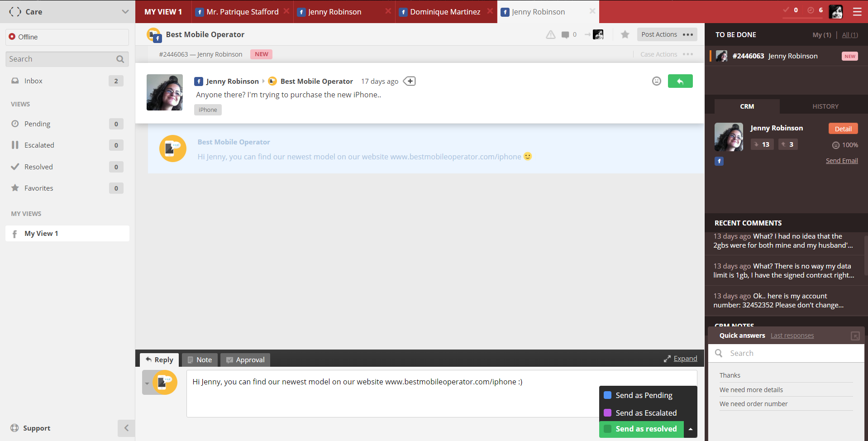Open the hamburger menu icon

pos(857,12)
